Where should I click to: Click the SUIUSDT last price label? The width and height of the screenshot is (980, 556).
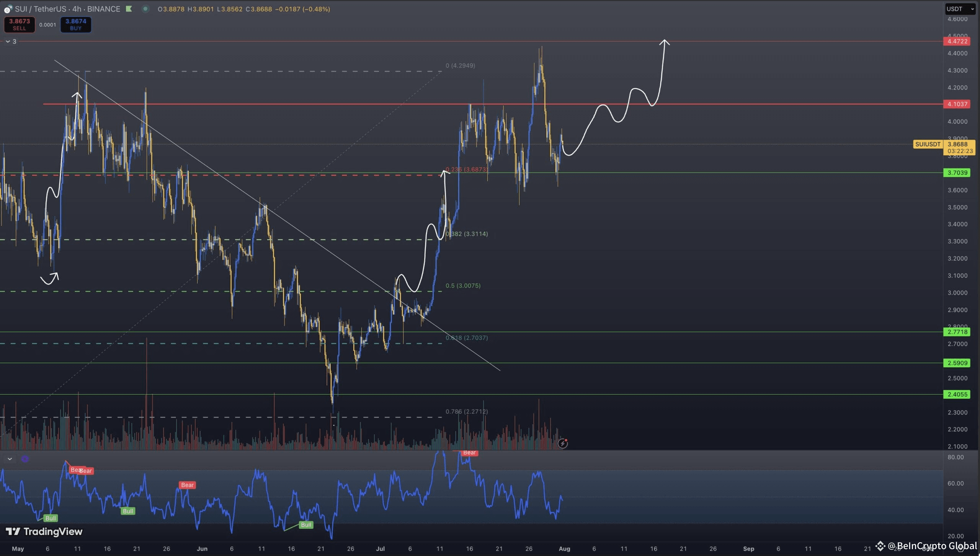928,144
